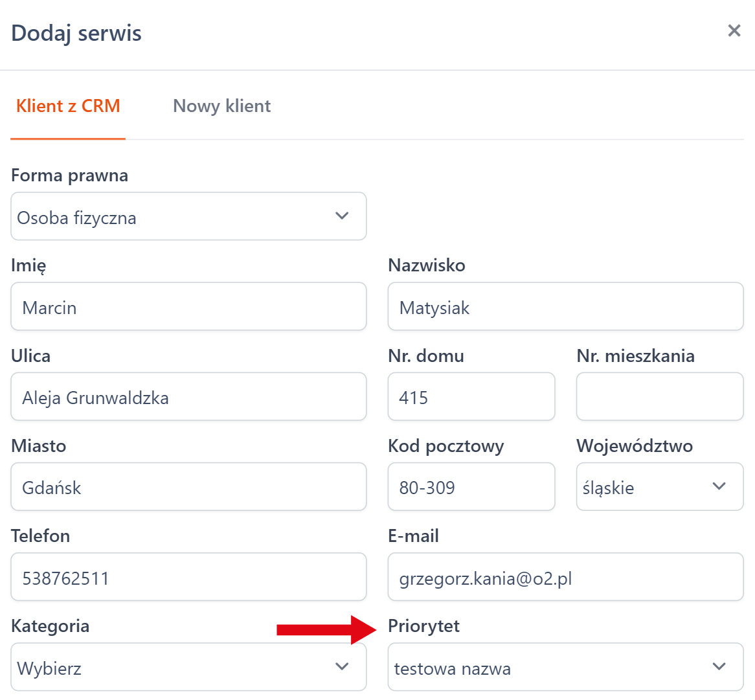Click the E-mail field grzegorz.kania@o2.pl
The image size is (755, 700).
[x=565, y=577]
